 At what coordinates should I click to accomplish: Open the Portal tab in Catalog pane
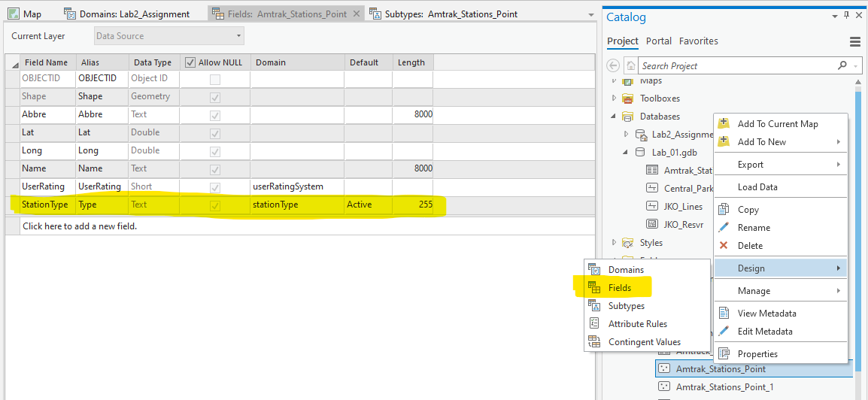point(659,41)
